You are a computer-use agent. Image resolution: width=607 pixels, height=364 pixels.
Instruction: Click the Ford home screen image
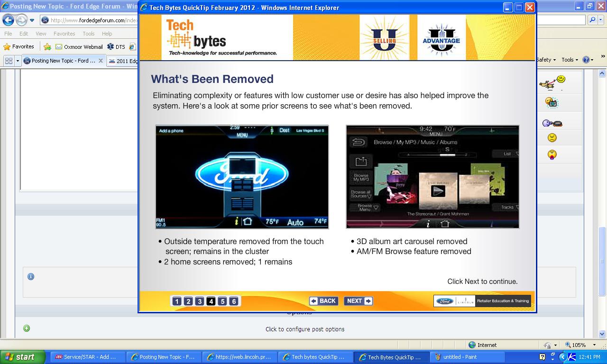242,176
